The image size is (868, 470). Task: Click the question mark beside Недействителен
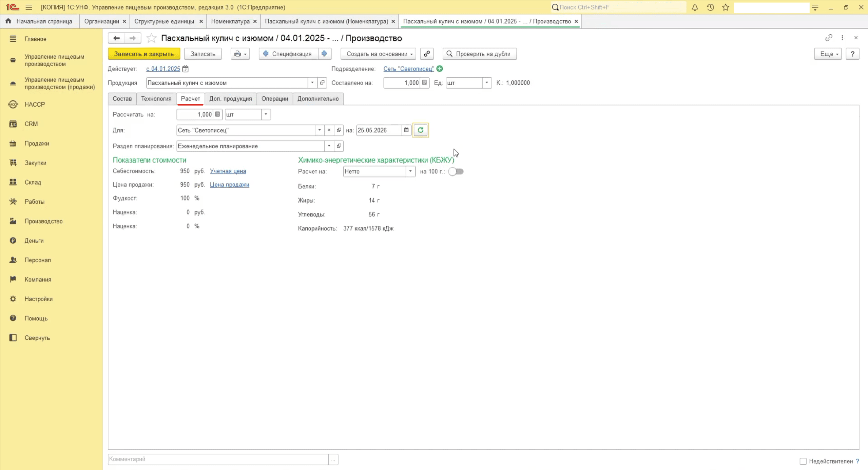coord(857,461)
